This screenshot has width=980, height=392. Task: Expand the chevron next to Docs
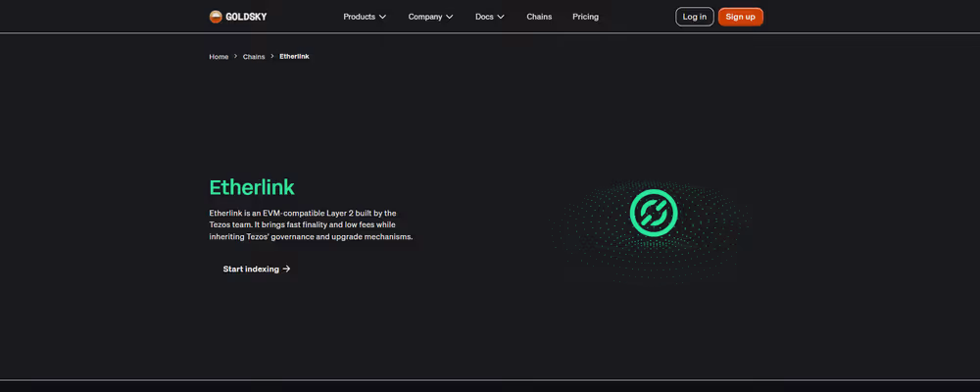pyautogui.click(x=501, y=17)
